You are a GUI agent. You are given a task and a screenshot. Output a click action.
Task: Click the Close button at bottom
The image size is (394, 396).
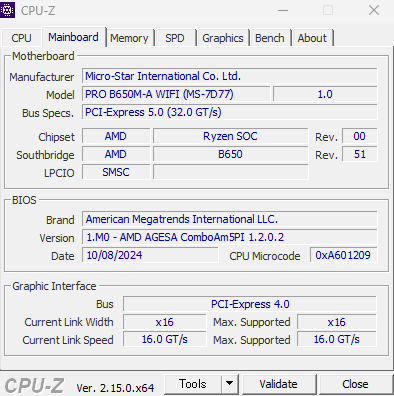click(355, 384)
